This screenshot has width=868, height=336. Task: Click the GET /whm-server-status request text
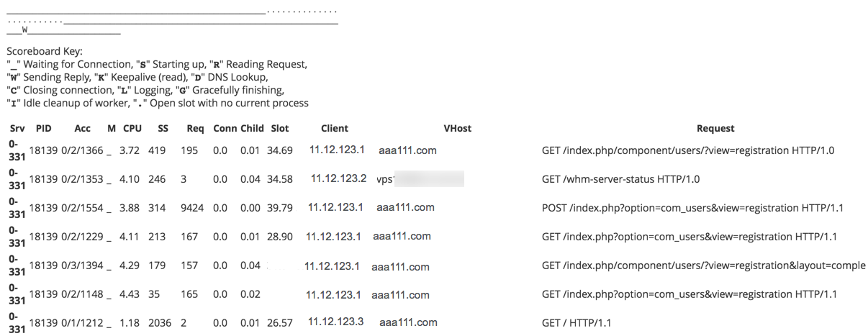pyautogui.click(x=620, y=179)
